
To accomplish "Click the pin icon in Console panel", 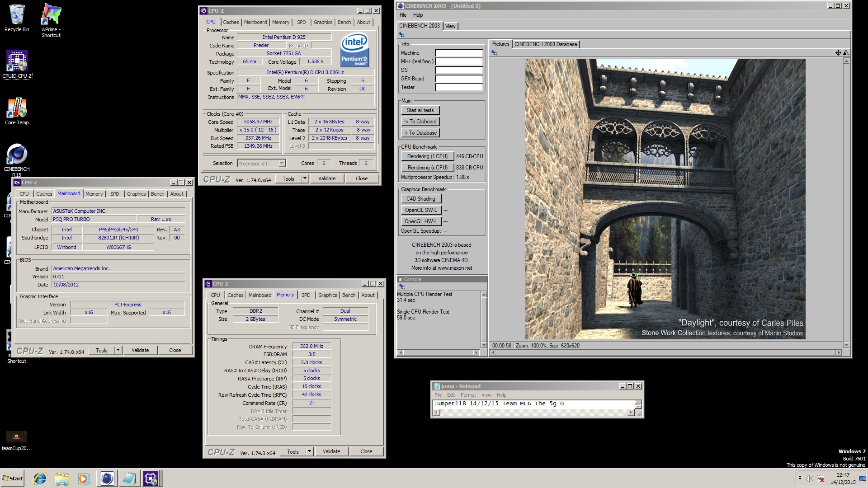I will [402, 286].
